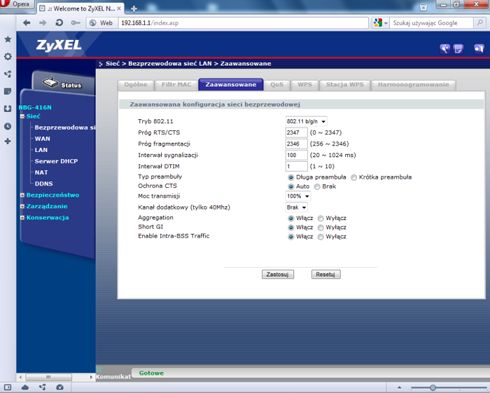The width and height of the screenshot is (490, 393).
Task: Open the LAN settings link
Action: [x=41, y=150]
